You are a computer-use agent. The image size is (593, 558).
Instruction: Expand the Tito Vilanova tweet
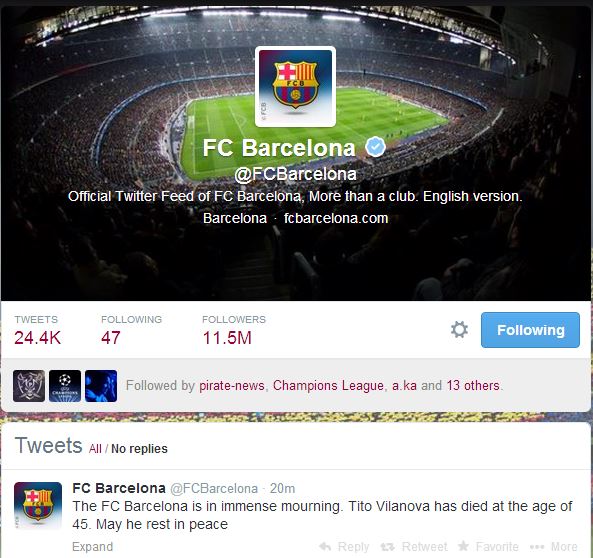point(93,547)
